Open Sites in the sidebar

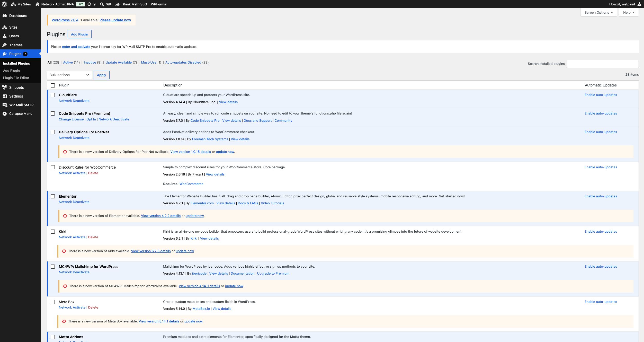coord(13,27)
